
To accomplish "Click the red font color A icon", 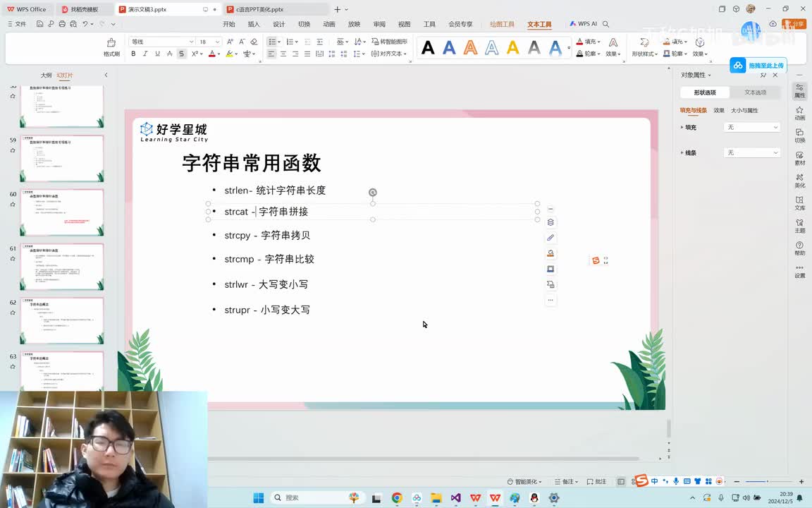I will pos(211,54).
